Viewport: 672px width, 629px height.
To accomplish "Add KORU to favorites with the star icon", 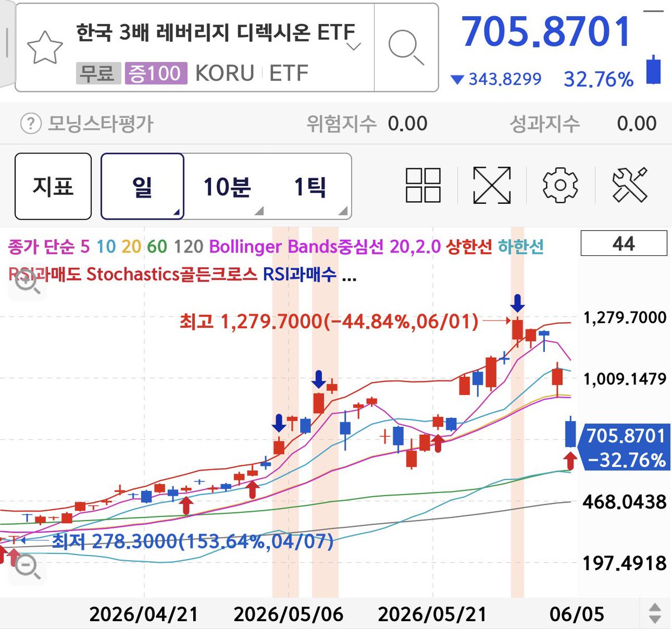I will click(x=45, y=48).
